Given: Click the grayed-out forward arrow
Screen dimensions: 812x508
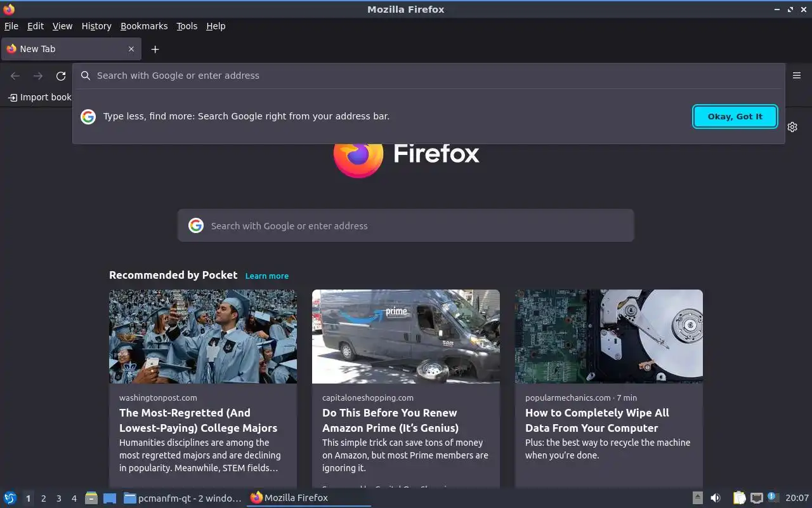Looking at the screenshot, I should coord(38,76).
